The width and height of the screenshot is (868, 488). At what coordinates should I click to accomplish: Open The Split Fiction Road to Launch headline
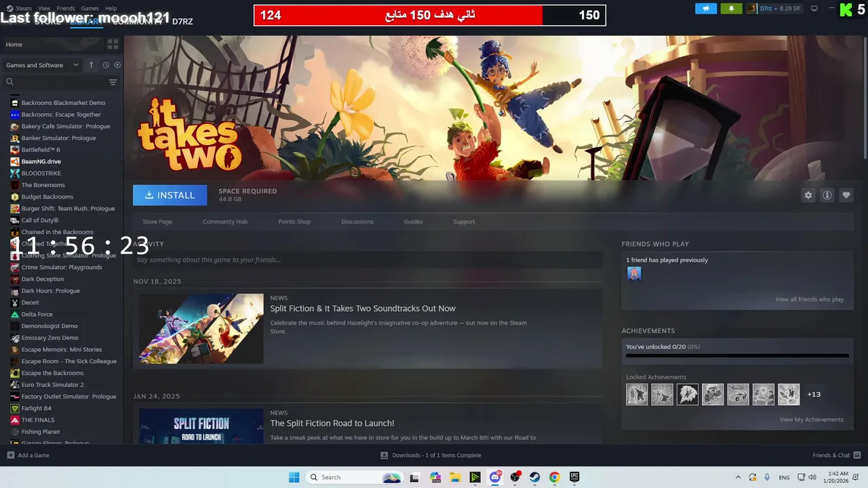click(x=332, y=423)
